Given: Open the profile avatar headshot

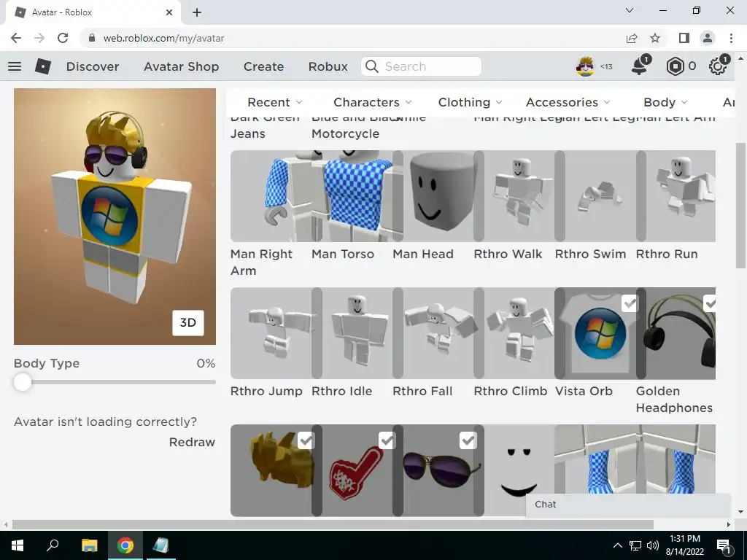Looking at the screenshot, I should click(585, 66).
